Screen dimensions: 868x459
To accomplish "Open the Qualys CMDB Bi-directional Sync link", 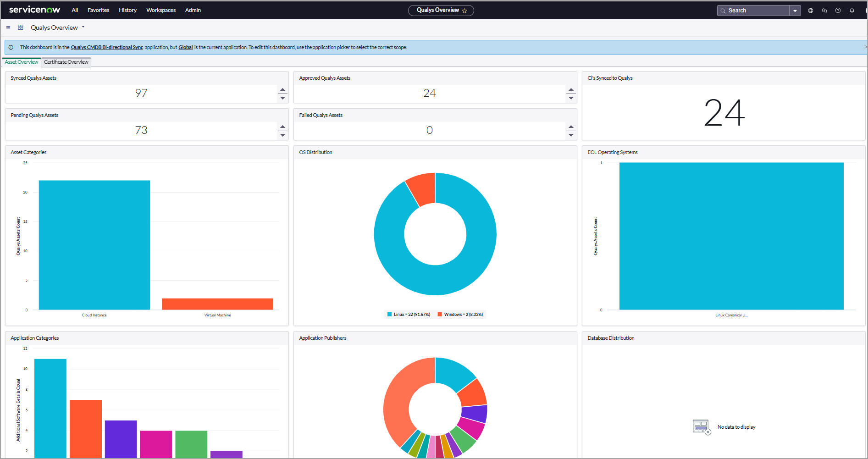I will point(107,47).
